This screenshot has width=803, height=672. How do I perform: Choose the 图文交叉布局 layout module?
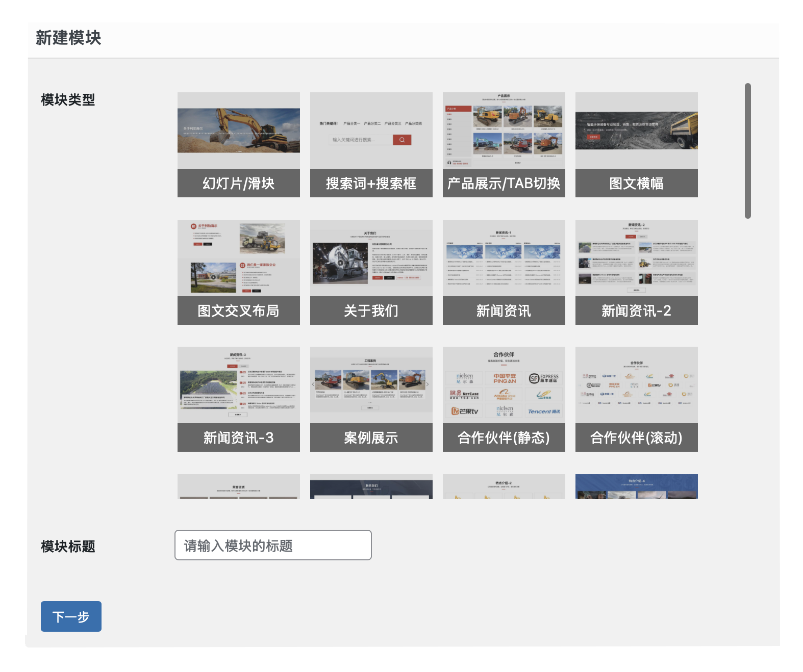point(238,272)
